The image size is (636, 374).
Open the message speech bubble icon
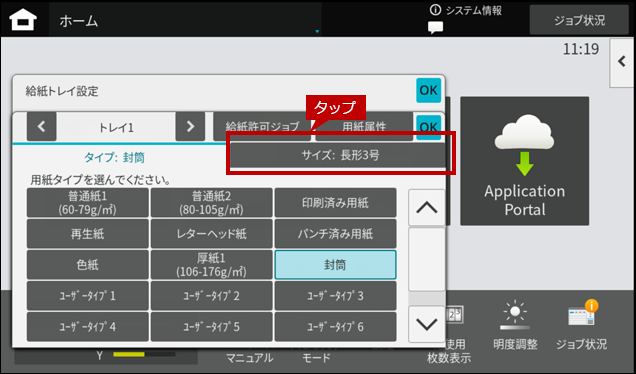(x=435, y=27)
